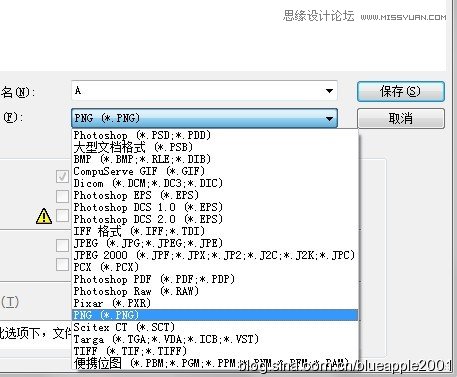
Task: Toggle the checkbox beside the JPEG row
Action: 63,245
